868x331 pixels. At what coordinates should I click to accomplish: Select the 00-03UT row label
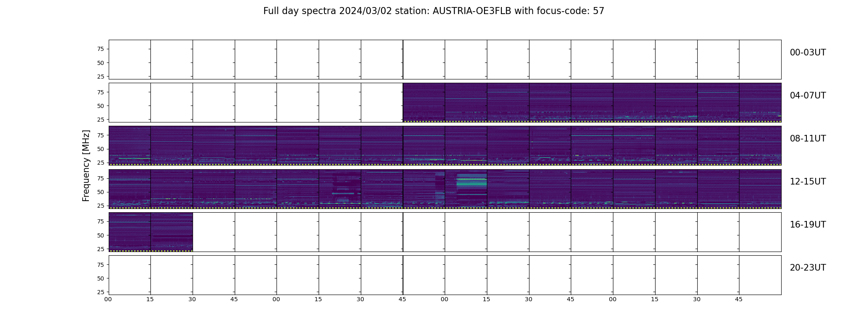tap(808, 53)
